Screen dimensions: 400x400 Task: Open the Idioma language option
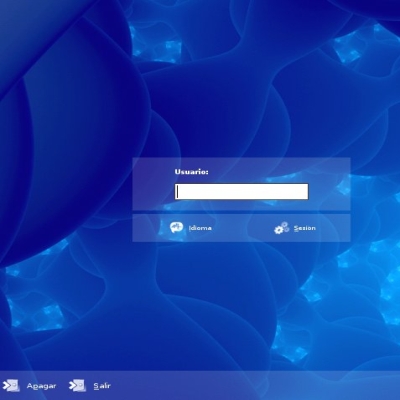pyautogui.click(x=200, y=228)
